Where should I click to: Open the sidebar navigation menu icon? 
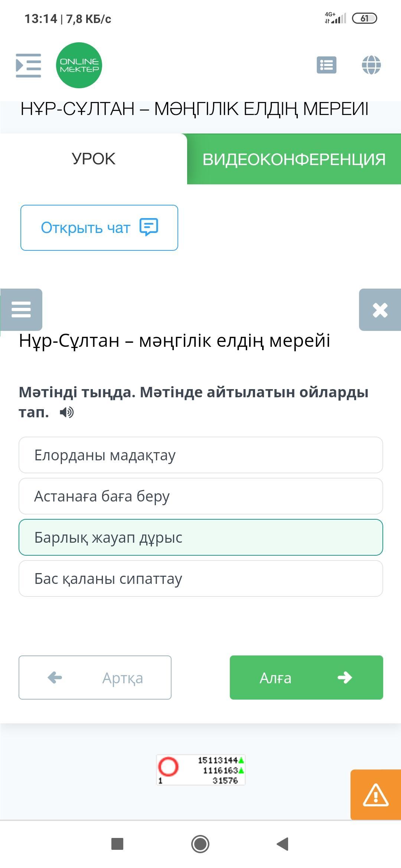[28, 66]
